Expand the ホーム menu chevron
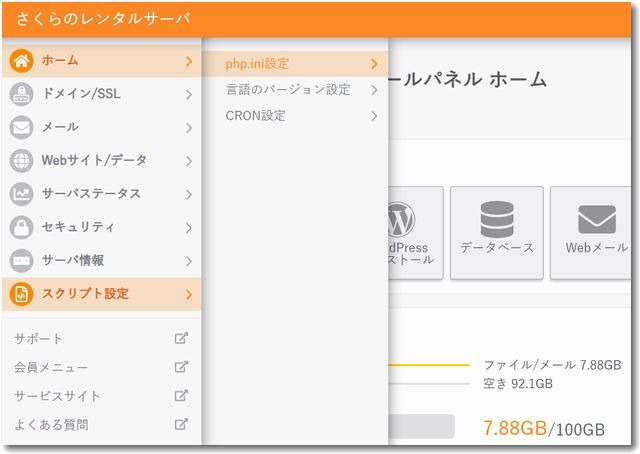This screenshot has width=640, height=454. [189, 61]
